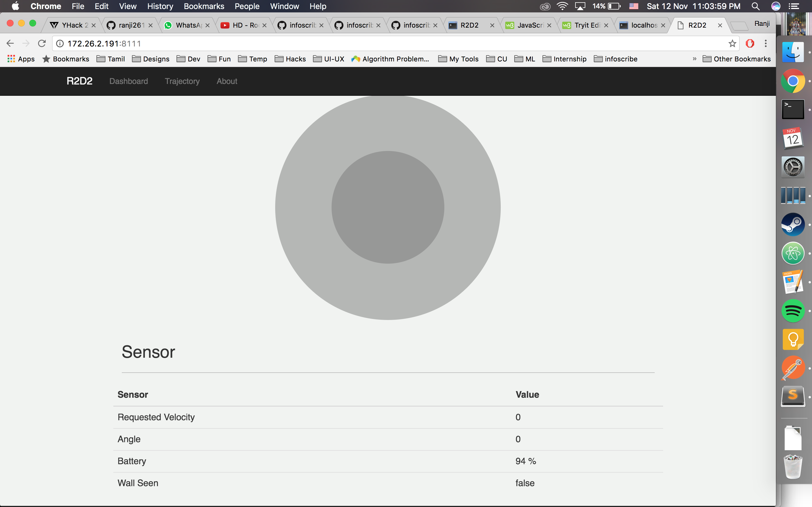The width and height of the screenshot is (812, 507).
Task: Click the red ad-blocker extension icon
Action: [750, 44]
